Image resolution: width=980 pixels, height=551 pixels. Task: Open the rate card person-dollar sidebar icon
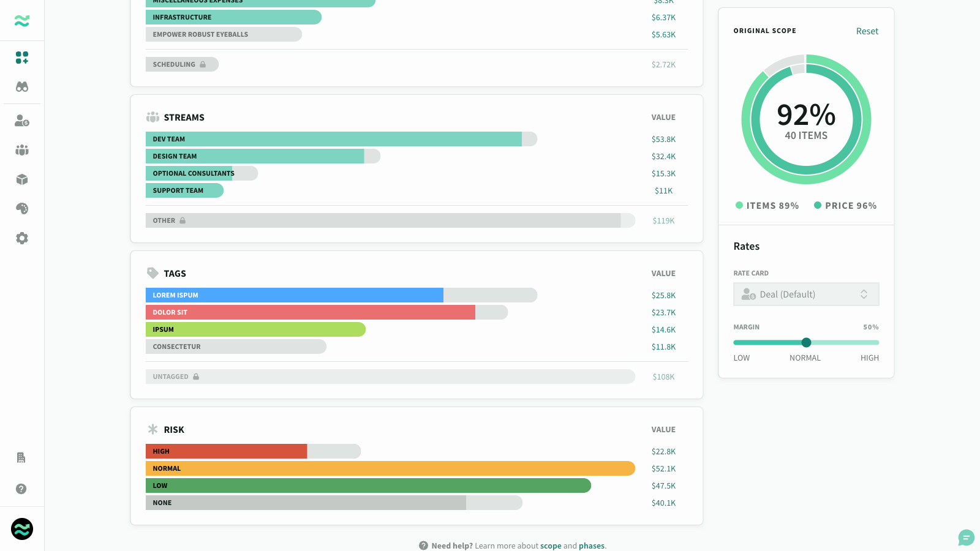pos(22,121)
